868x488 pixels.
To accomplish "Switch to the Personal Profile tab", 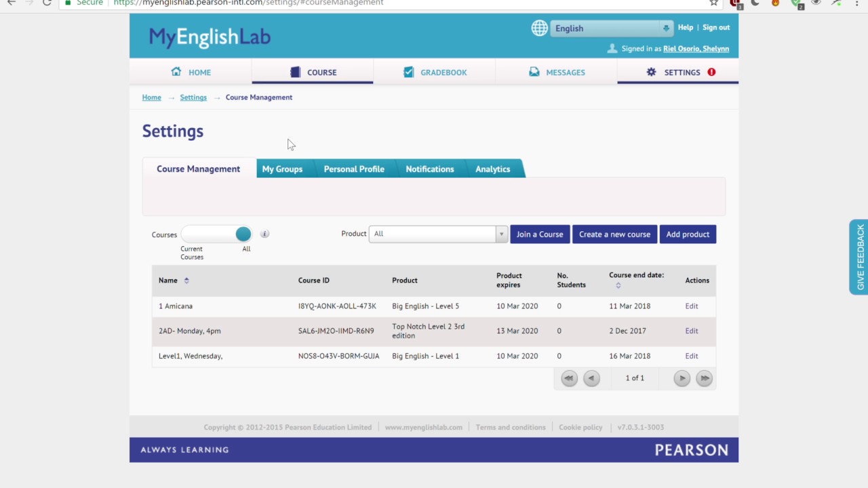I will tap(354, 169).
